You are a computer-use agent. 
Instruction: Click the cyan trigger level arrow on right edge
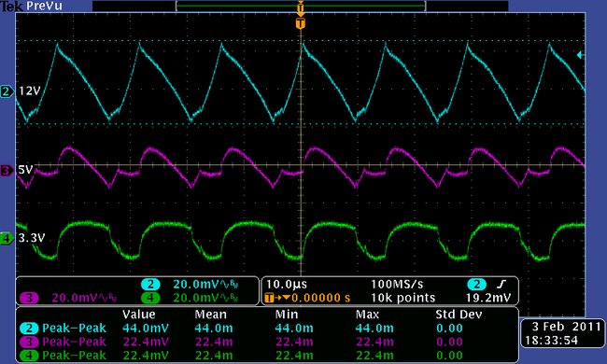click(x=580, y=55)
